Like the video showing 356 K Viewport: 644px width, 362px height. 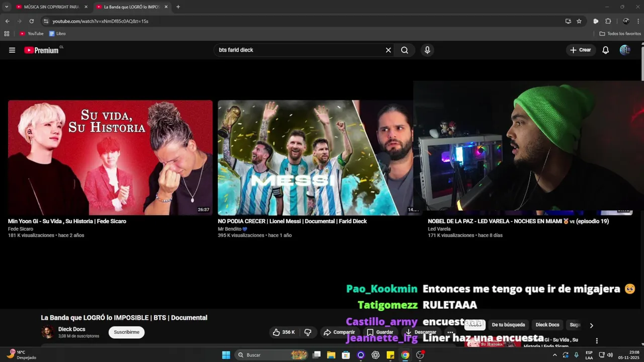click(x=284, y=332)
